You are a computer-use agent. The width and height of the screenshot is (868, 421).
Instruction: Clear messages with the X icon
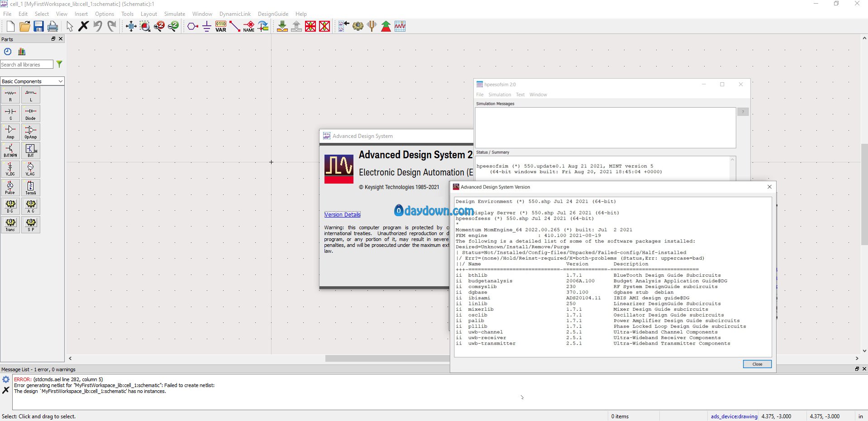point(6,390)
